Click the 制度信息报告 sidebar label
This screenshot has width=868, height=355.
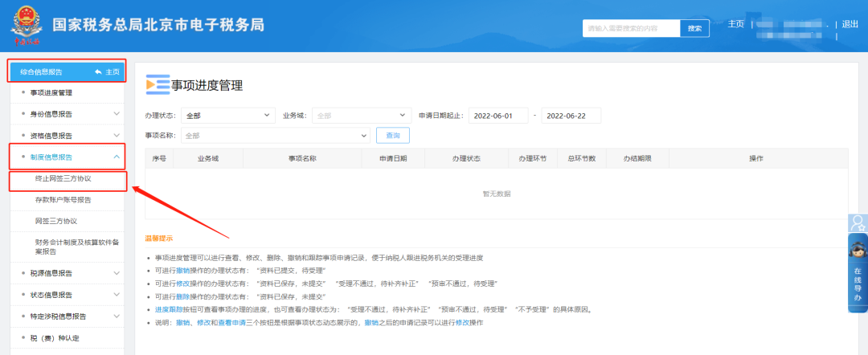51,157
